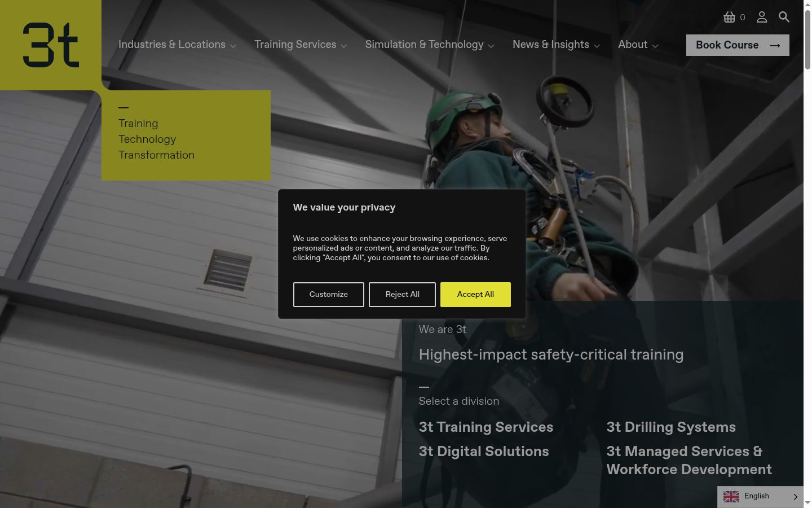Open the Industries & Locations menu
The width and height of the screenshot is (812, 508).
[x=172, y=45]
